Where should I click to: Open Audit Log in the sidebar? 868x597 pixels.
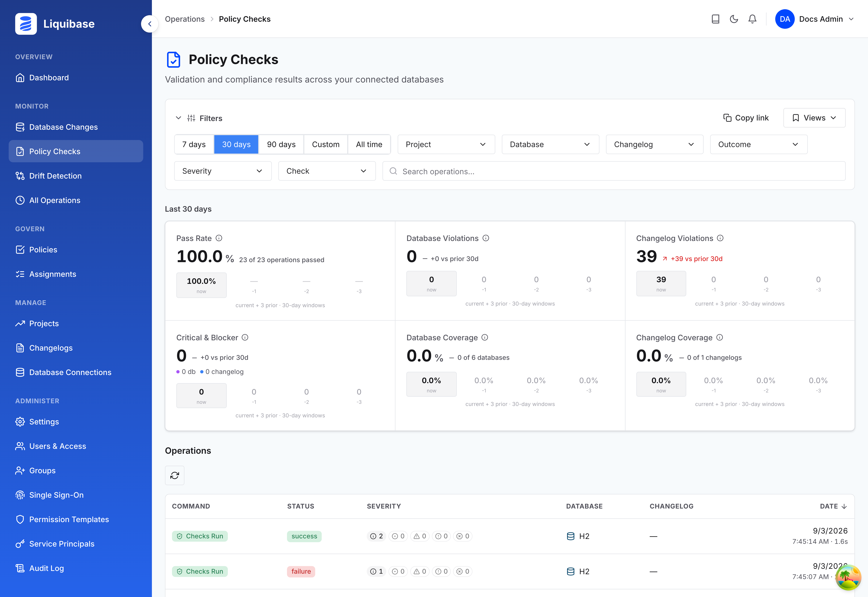pyautogui.click(x=76, y=568)
